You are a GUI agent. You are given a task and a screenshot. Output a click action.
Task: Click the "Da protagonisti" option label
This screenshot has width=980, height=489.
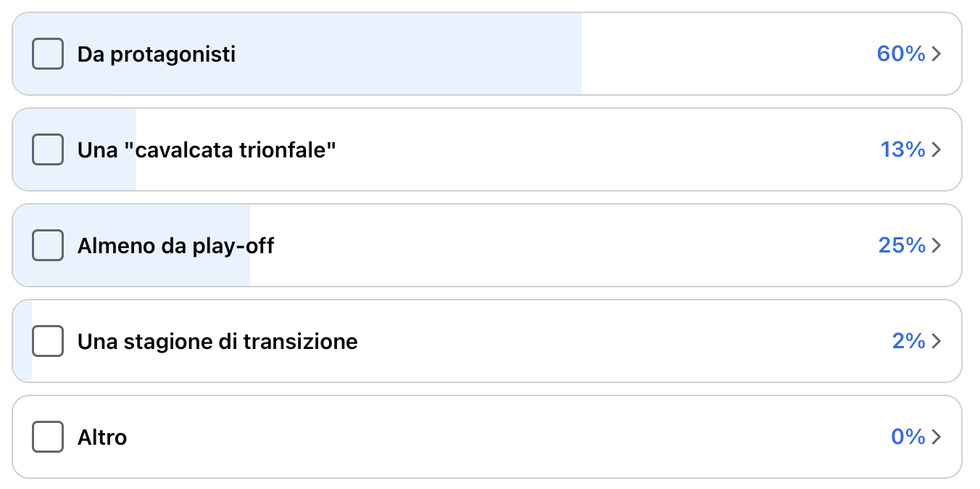pos(157,54)
